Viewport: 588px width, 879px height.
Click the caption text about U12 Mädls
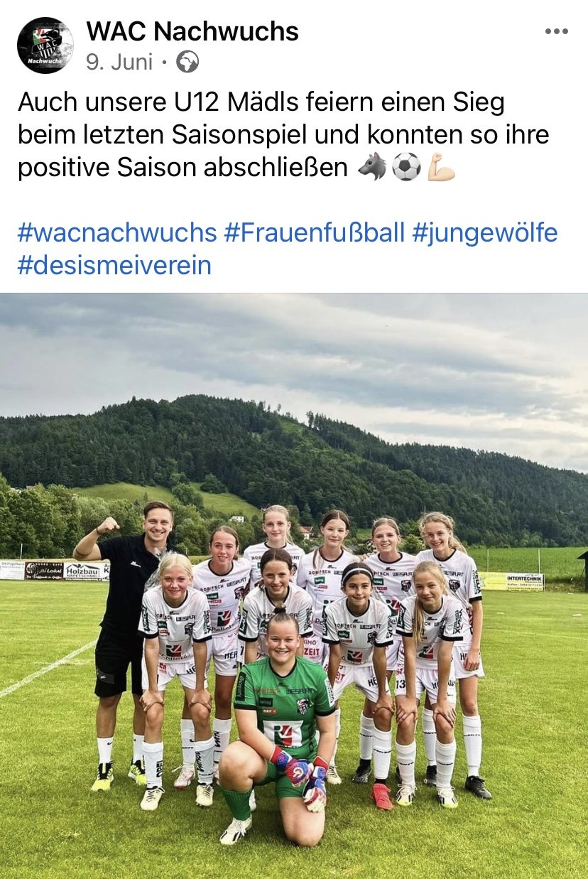pyautogui.click(x=283, y=135)
